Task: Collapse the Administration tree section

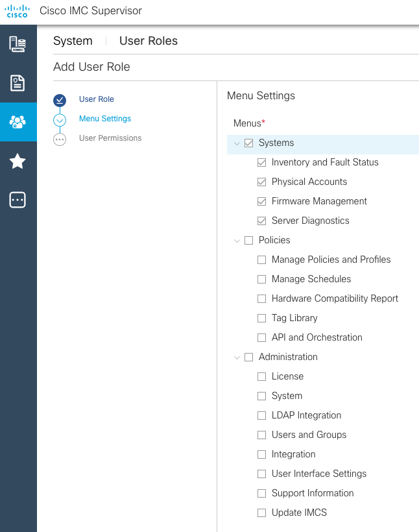Action: 237,357
